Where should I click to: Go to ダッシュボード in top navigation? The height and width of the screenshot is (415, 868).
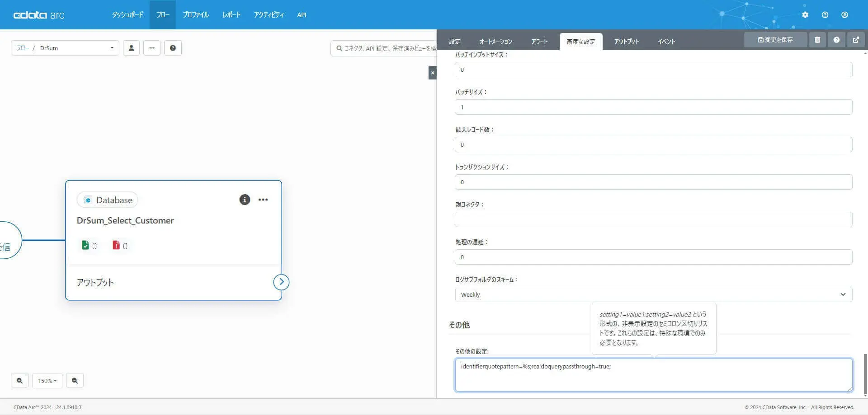click(x=127, y=15)
